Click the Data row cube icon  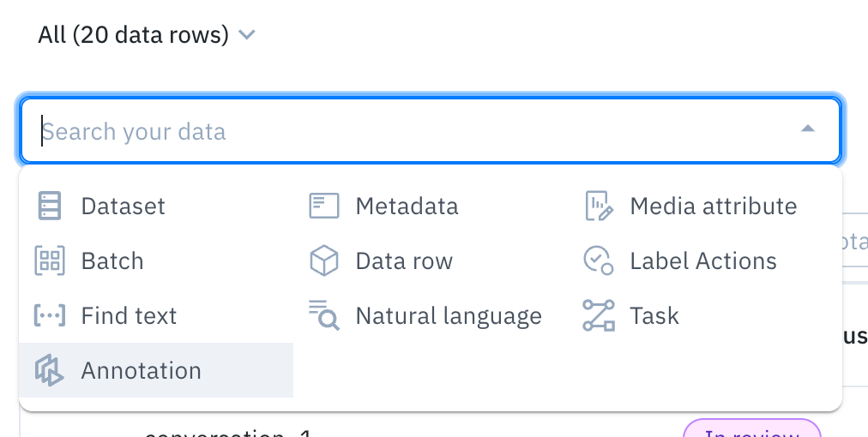coord(324,261)
